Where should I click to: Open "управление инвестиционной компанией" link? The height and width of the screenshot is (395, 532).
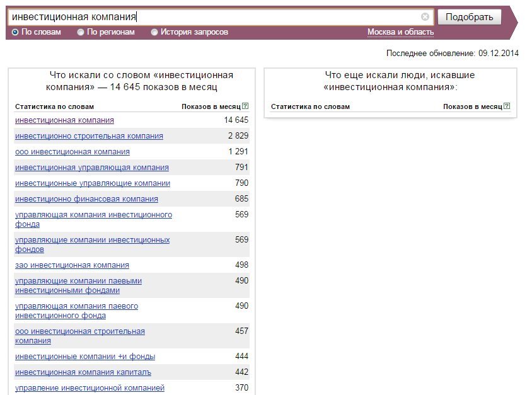90,388
